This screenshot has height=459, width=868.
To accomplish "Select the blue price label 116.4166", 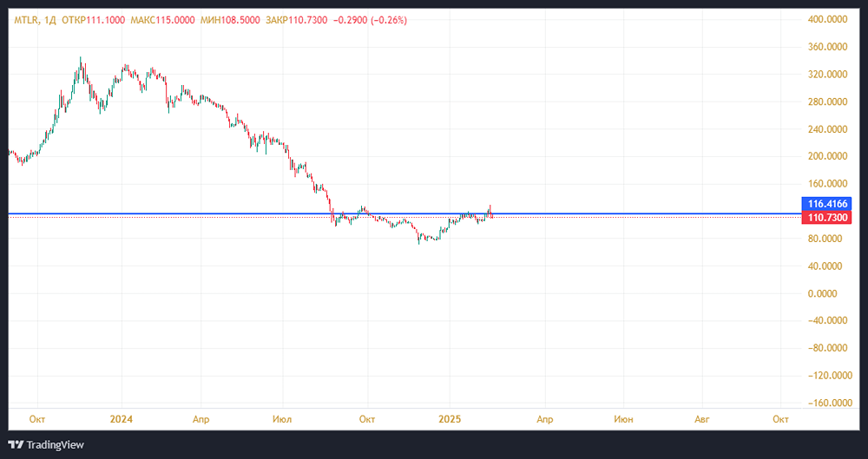I will 827,204.
